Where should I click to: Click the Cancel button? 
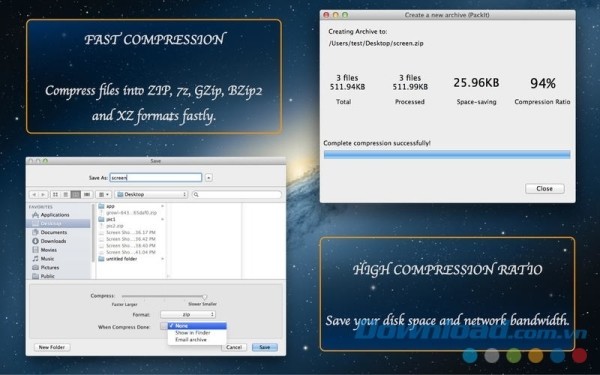pos(234,347)
